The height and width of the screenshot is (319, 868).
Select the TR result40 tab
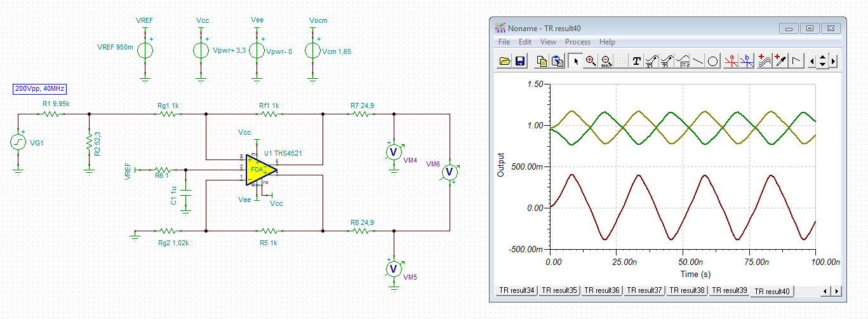[x=773, y=291]
